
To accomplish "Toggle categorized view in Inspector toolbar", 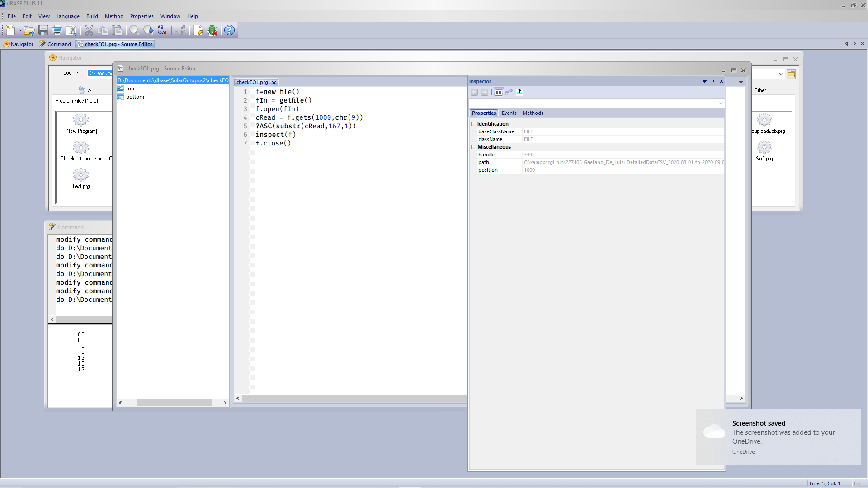I will click(498, 92).
